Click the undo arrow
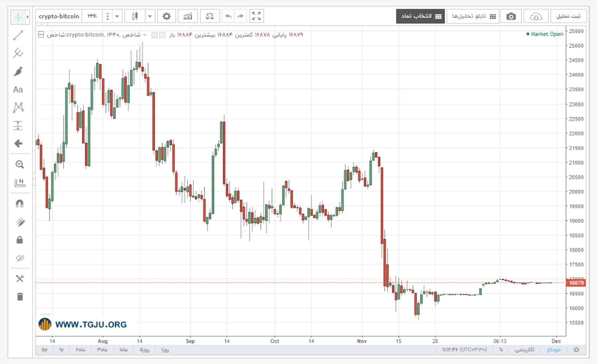Screen dimensions: 597x364 coord(228,16)
